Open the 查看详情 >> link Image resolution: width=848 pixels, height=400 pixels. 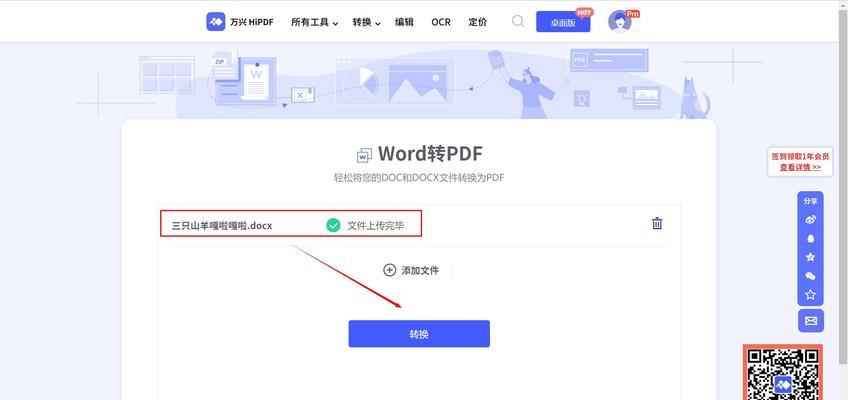800,167
